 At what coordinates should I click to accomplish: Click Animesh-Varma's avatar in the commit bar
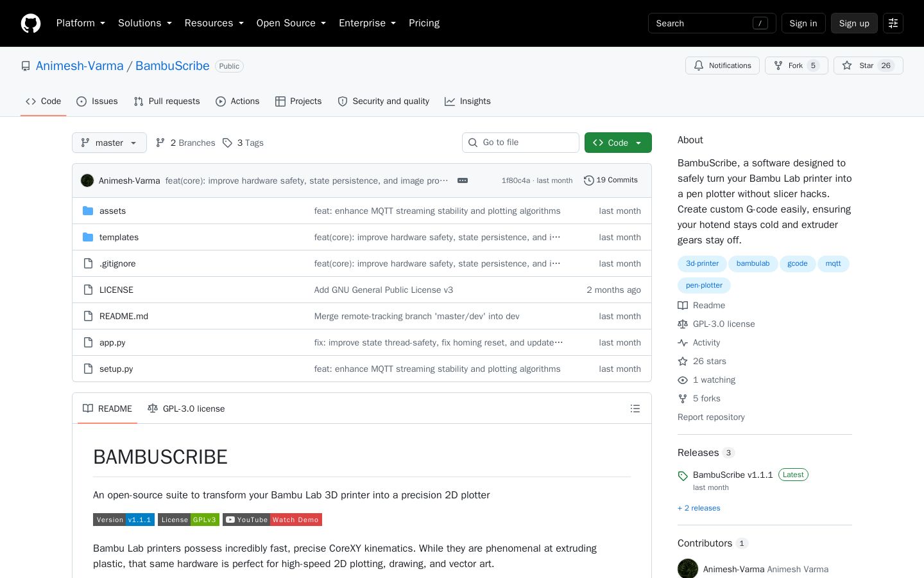(x=87, y=180)
